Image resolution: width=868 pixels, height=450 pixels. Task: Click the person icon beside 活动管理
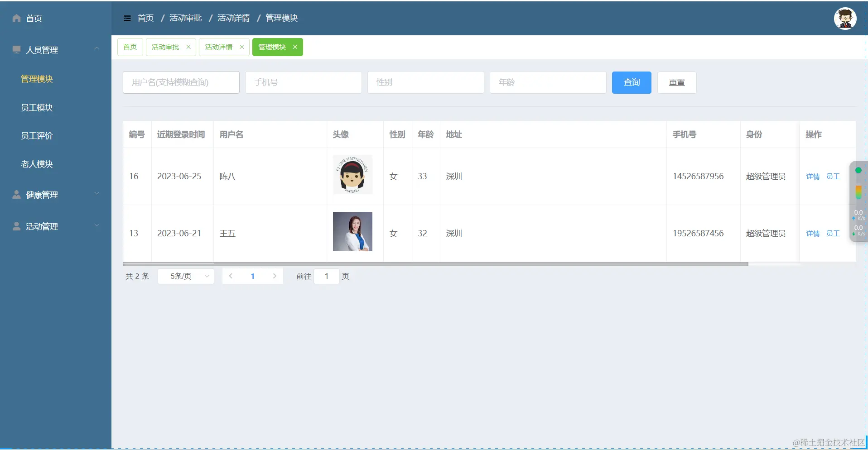tap(17, 226)
